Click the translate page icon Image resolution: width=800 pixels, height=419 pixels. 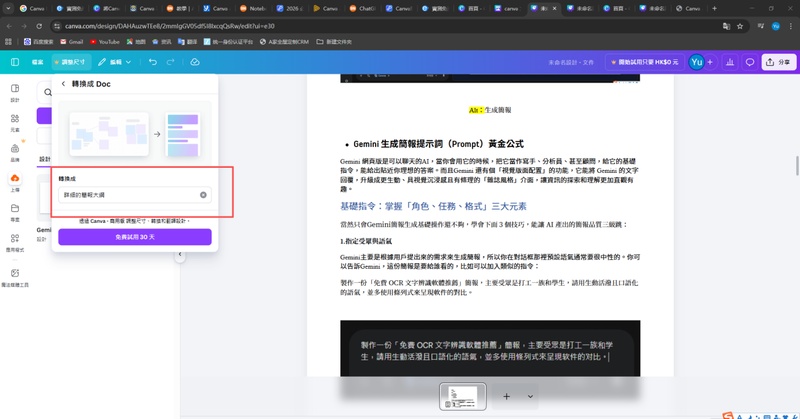726,26
